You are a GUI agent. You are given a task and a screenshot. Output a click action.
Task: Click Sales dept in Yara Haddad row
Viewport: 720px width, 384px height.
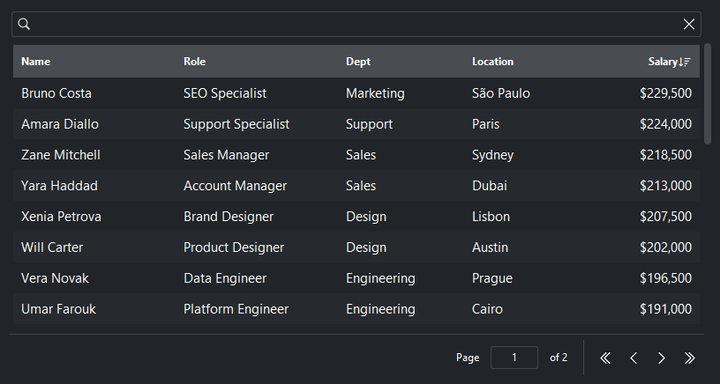tap(361, 186)
